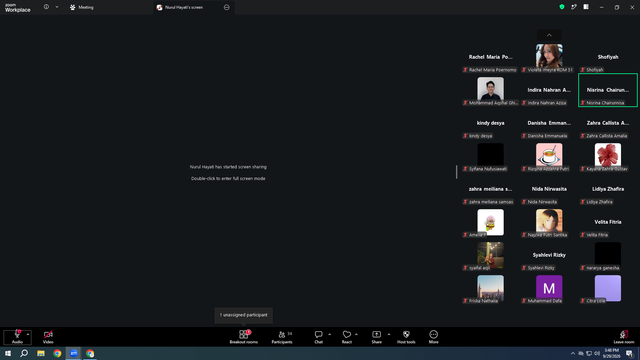
Task: Select Danisha Emmanuela's tile
Action: [549, 123]
